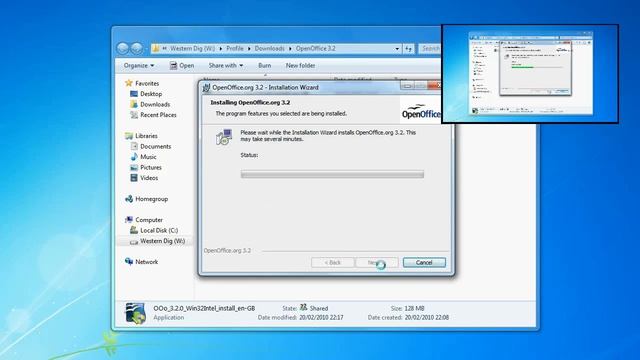Click the OpenOffice logo in wizard header

[x=421, y=110]
